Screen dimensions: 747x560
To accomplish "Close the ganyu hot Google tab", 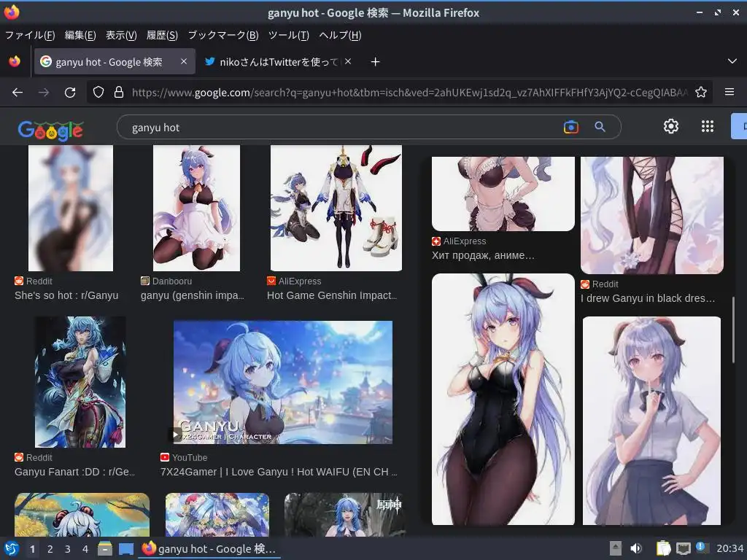I will (184, 61).
